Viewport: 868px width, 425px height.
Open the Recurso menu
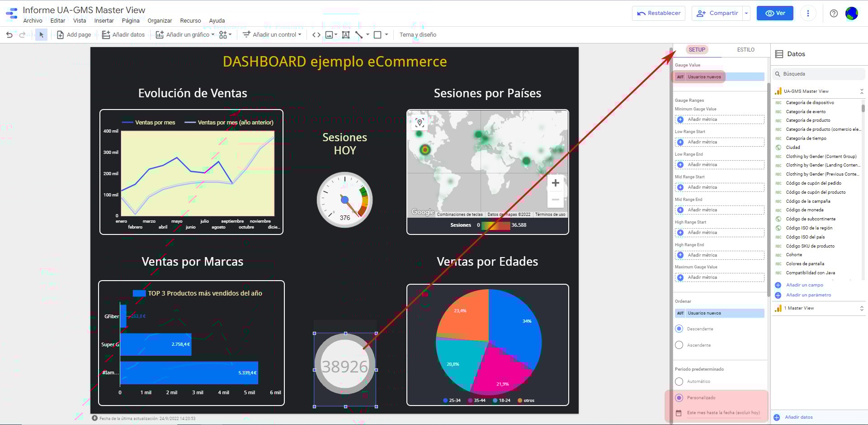click(x=190, y=21)
